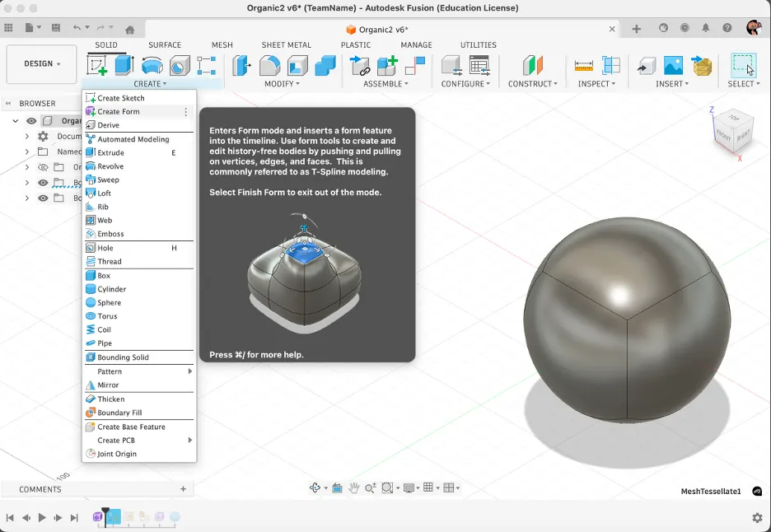Screen dimensions: 771x532
Task: Toggle visibility of the Organic2 root component
Action: click(x=31, y=120)
